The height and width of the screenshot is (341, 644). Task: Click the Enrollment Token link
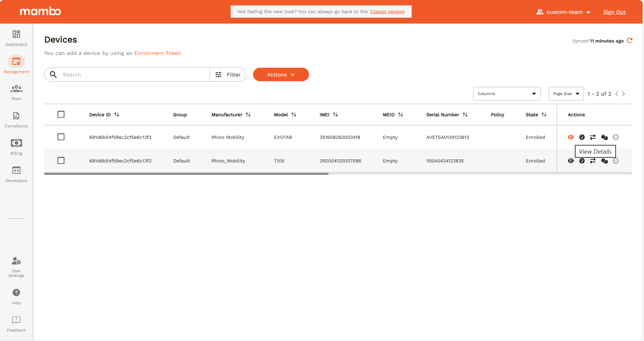pos(157,53)
